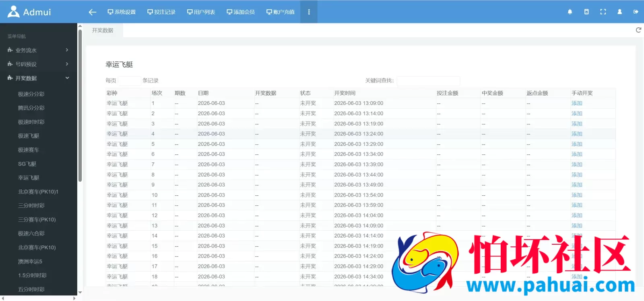Open 系统设置 in the top menu
Image resolution: width=644 pixels, height=301 pixels.
tap(122, 12)
